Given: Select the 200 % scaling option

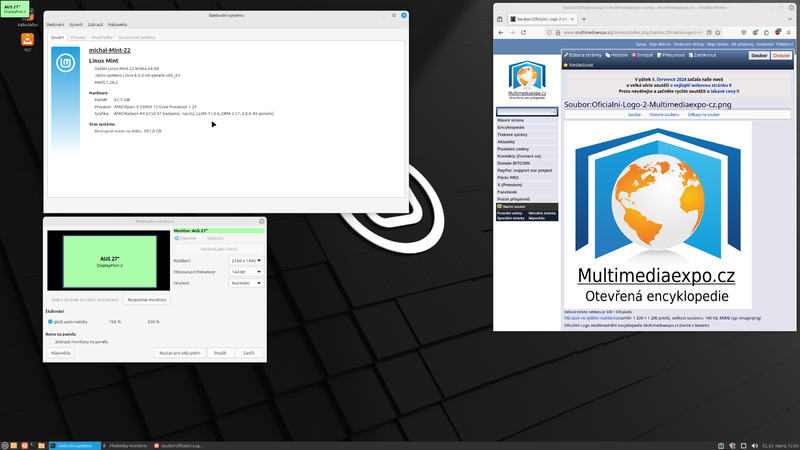Looking at the screenshot, I should point(143,321).
